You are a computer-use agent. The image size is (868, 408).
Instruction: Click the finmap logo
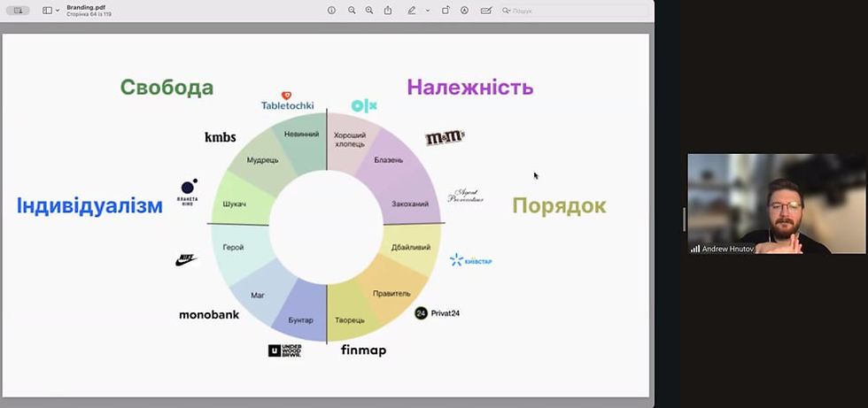(x=364, y=350)
